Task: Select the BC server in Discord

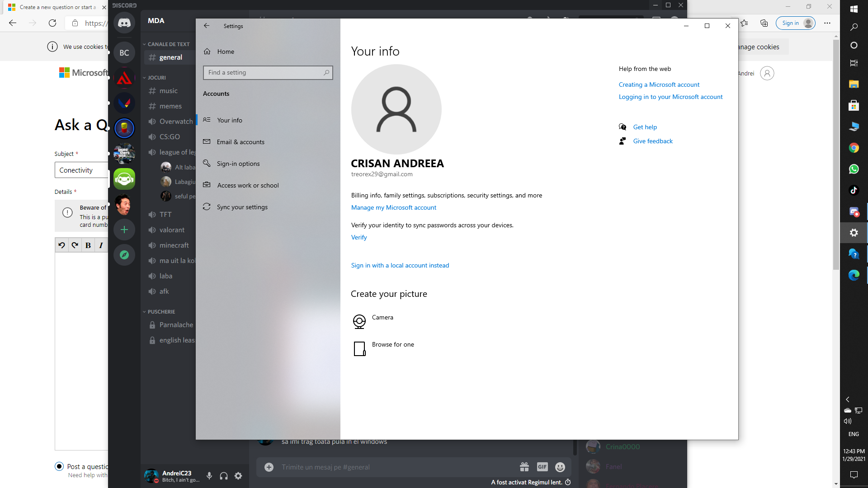Action: (x=124, y=53)
